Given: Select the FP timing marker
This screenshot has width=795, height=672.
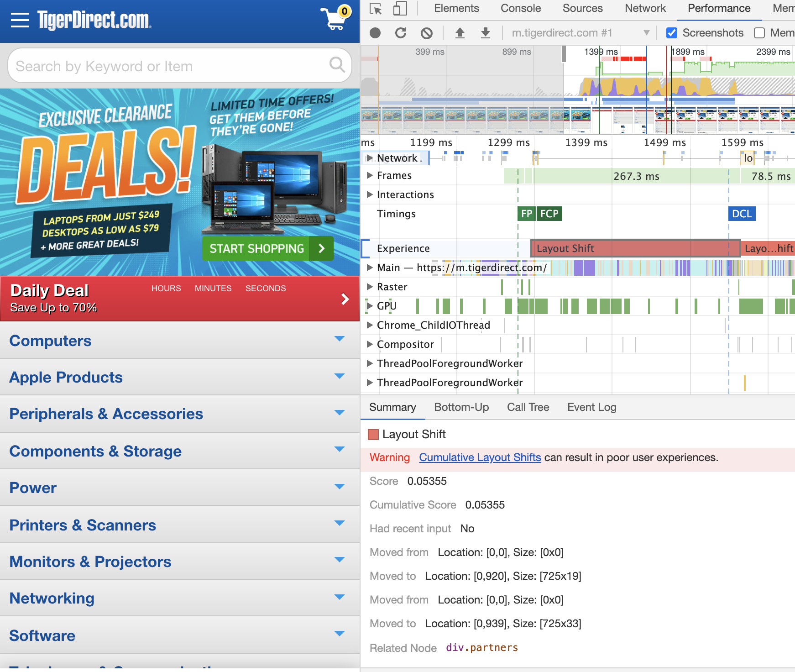Looking at the screenshot, I should (527, 214).
